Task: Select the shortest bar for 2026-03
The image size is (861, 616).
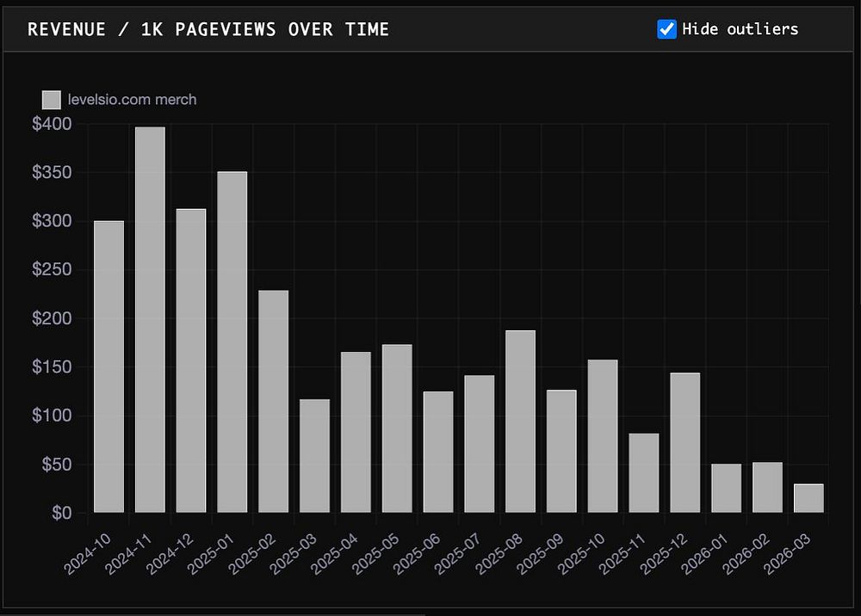Action: 808,498
